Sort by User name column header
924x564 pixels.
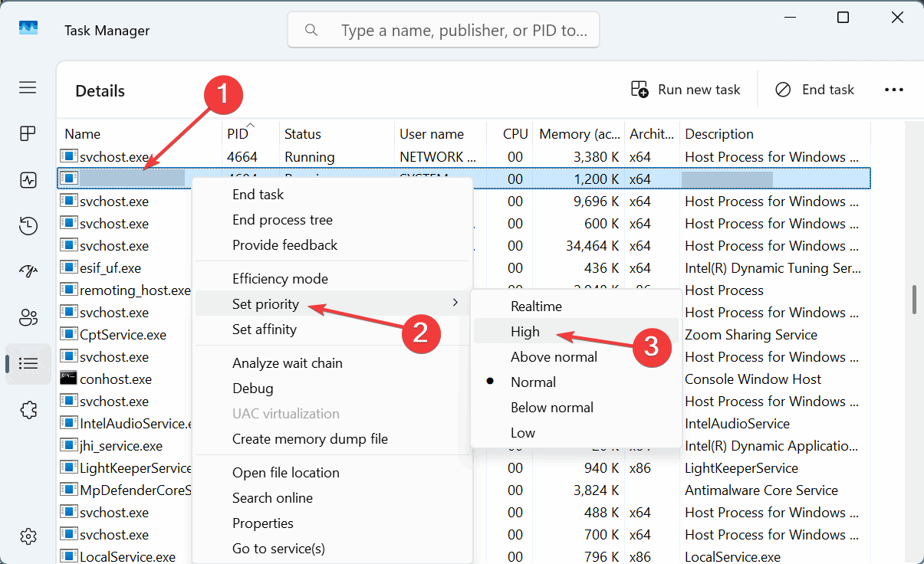[x=440, y=134]
